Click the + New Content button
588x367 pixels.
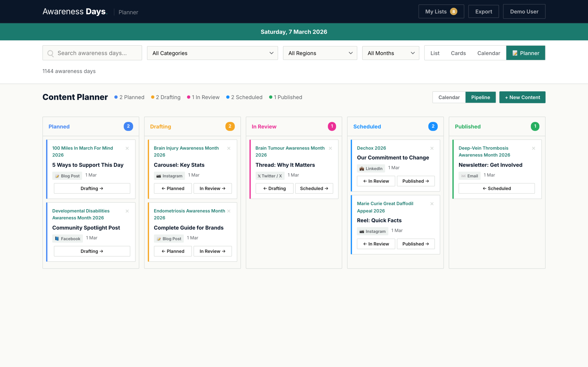(522, 97)
